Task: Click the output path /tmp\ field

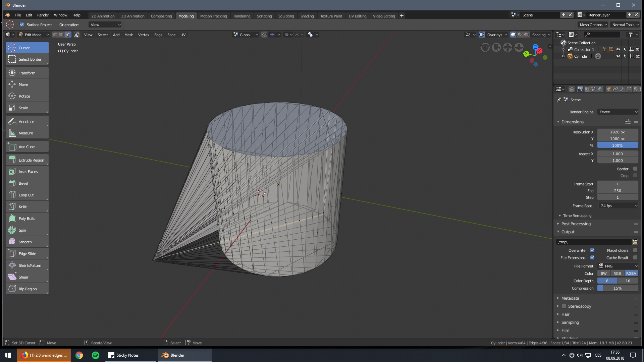Action: 594,242
